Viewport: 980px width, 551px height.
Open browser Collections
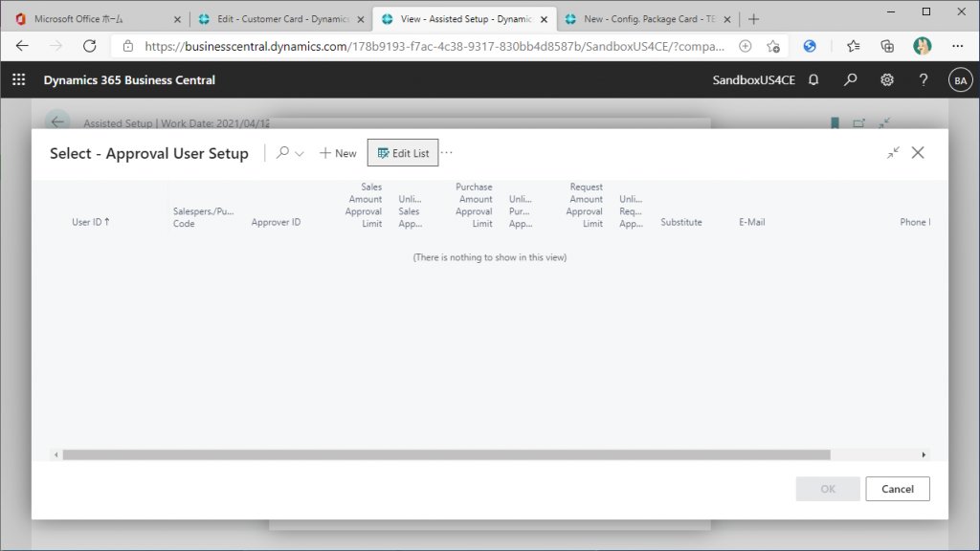point(887,46)
